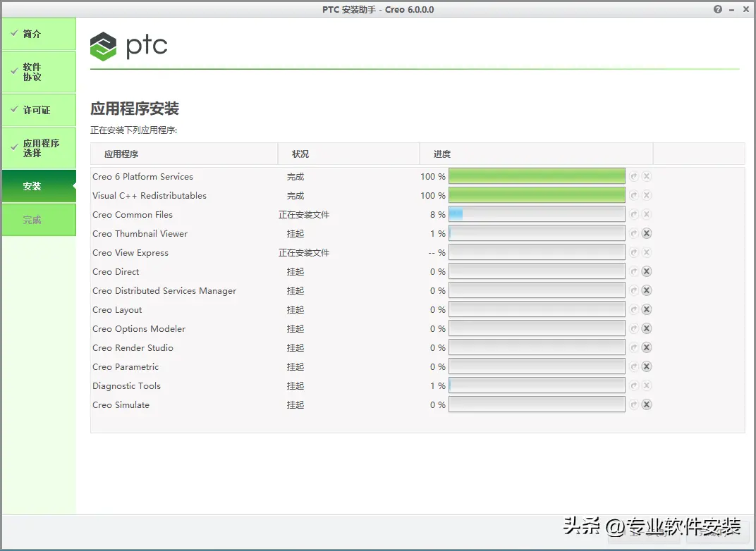Cancel Creo Thumbnail Viewer installation

pyautogui.click(x=647, y=234)
